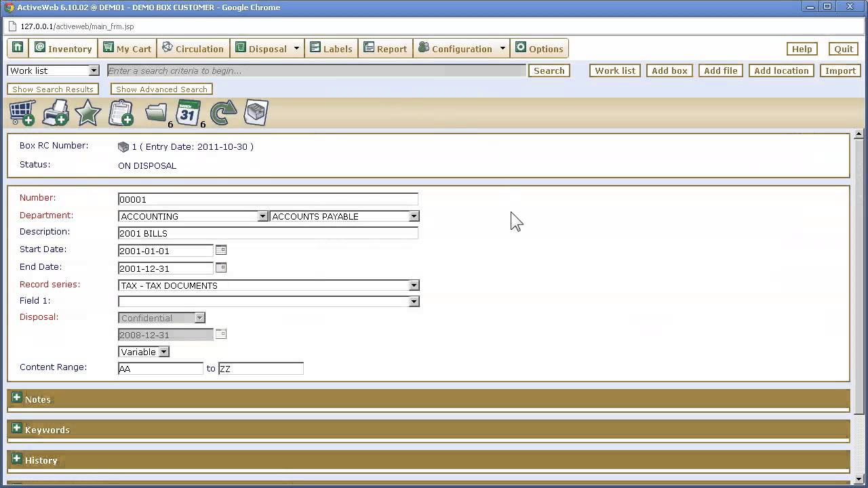
Task: Click Show Search Results button
Action: click(53, 89)
